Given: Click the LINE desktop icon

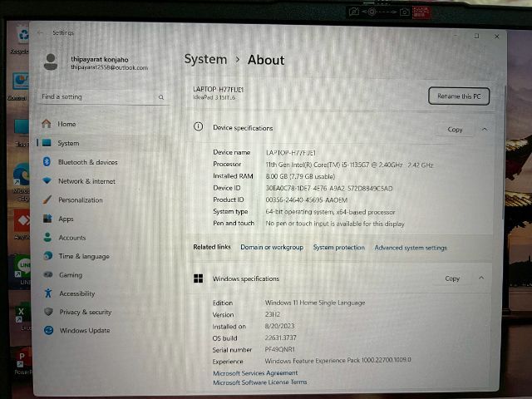Looking at the screenshot, I should tap(22, 269).
